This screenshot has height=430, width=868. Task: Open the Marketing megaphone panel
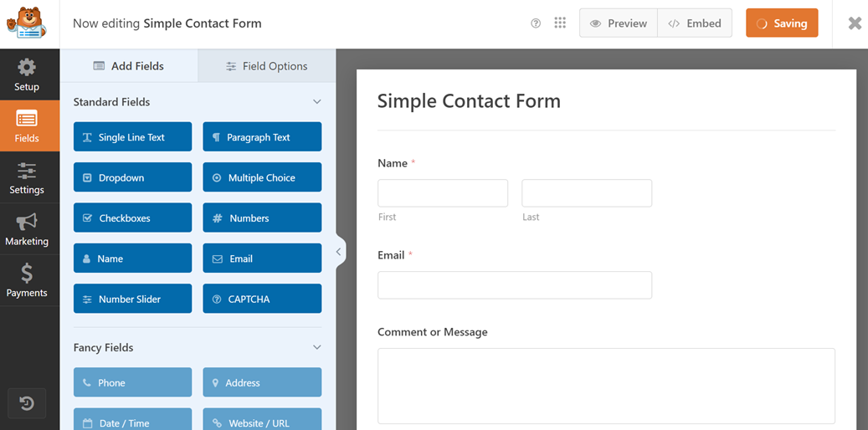(x=27, y=229)
